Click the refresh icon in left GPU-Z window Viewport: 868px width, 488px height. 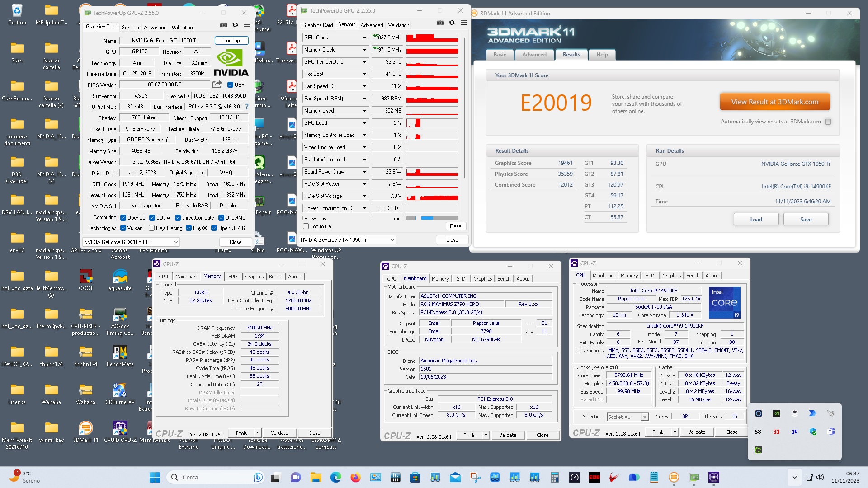pyautogui.click(x=235, y=25)
